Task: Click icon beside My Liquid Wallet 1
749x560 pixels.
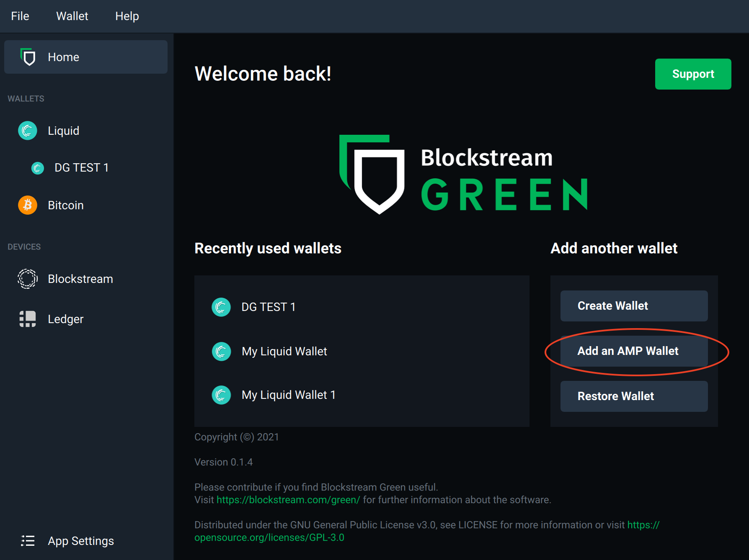Action: 221,395
